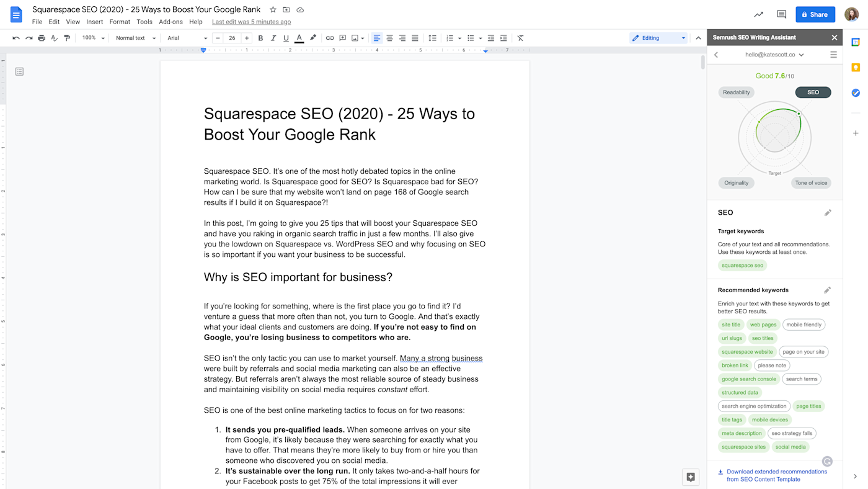Open the Add-ons menu

(170, 22)
